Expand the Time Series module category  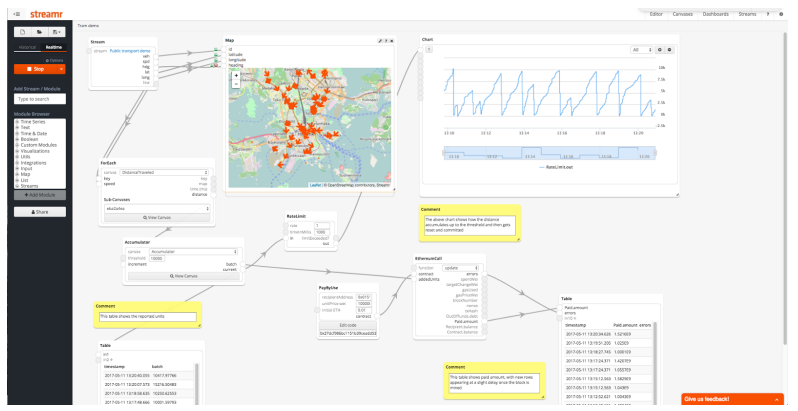click(17, 121)
